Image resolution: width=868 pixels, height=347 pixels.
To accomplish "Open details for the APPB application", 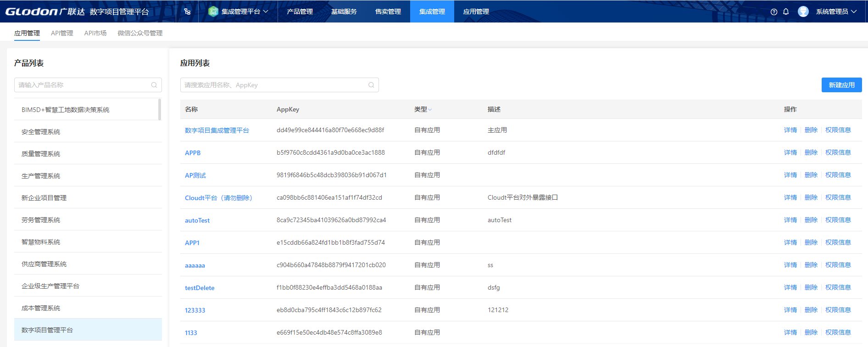I will coord(790,152).
